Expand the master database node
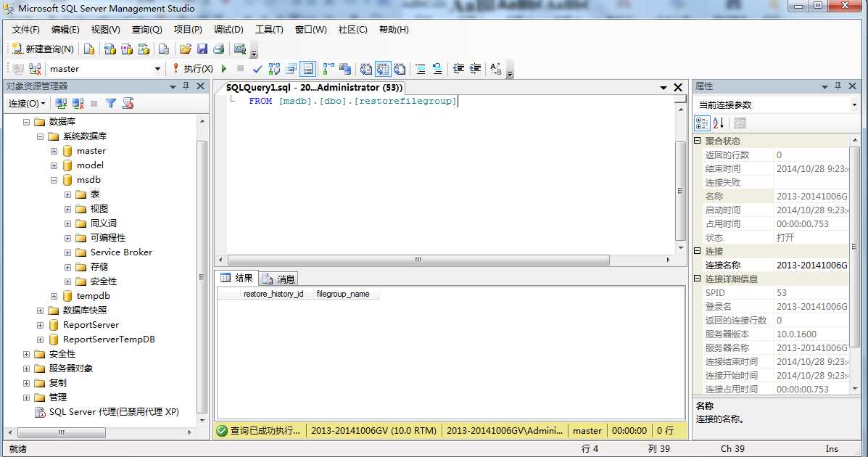Screen dimensions: 868x457 pos(54,151)
